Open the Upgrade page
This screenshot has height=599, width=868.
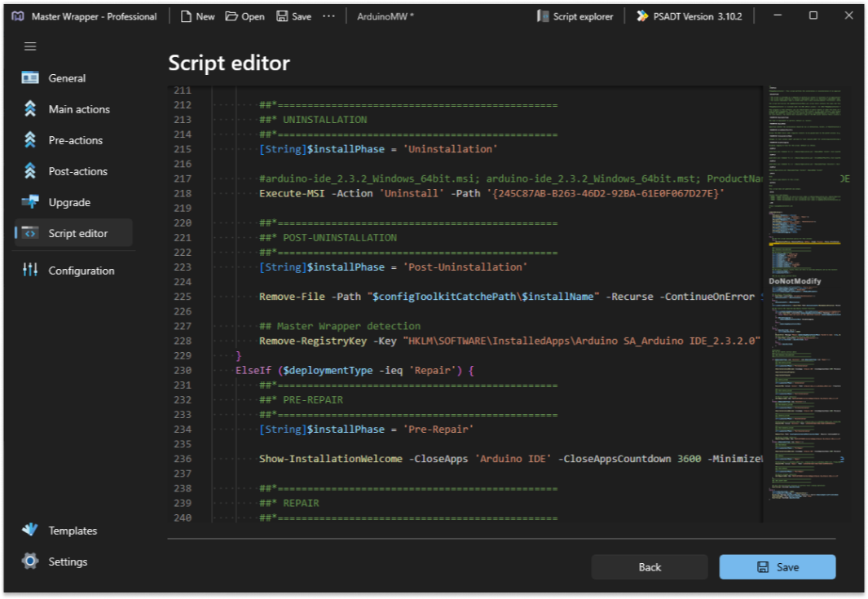69,202
